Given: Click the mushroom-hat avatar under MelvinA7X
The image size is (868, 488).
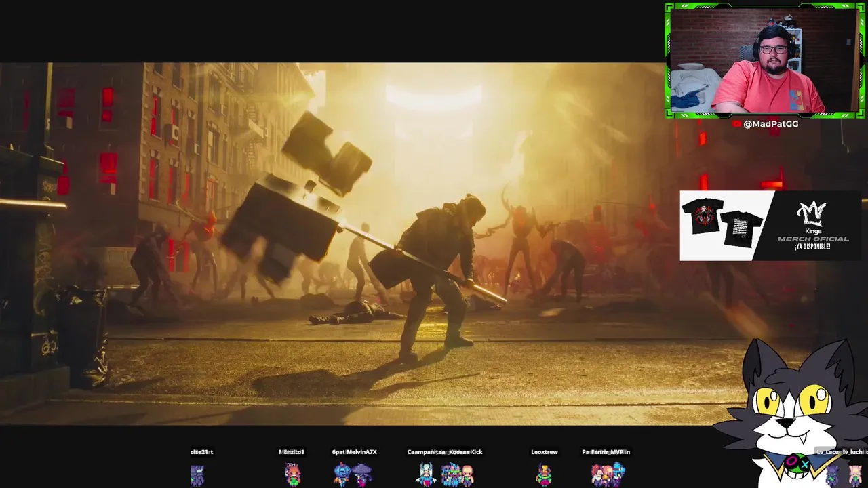Looking at the screenshot, I should tap(362, 474).
